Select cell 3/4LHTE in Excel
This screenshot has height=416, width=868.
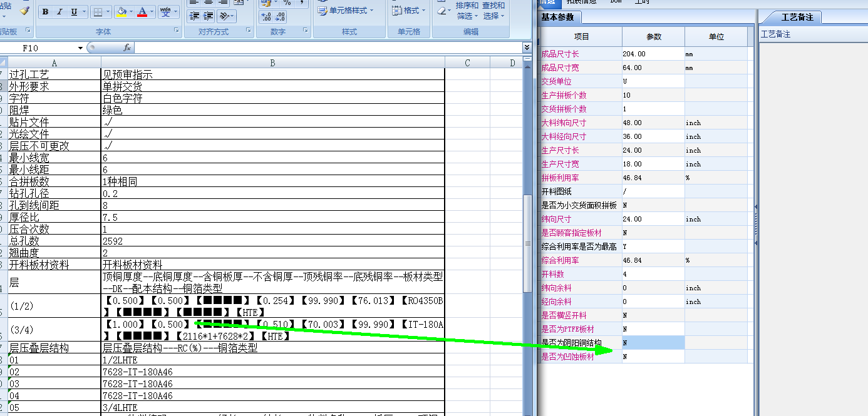[273, 407]
